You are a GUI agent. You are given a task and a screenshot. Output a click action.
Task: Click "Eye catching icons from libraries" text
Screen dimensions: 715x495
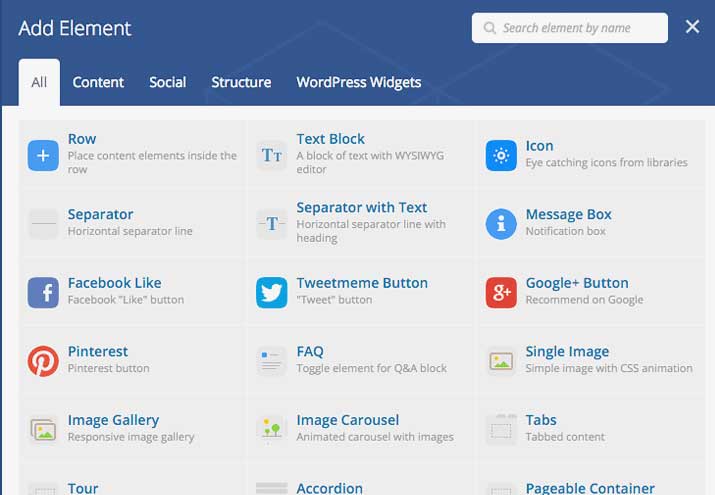tap(606, 162)
